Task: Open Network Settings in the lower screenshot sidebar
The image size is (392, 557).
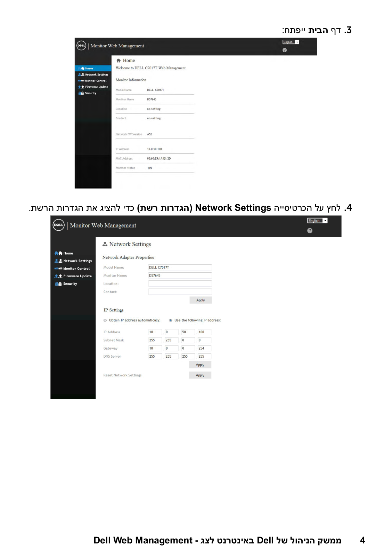Action: [73, 261]
